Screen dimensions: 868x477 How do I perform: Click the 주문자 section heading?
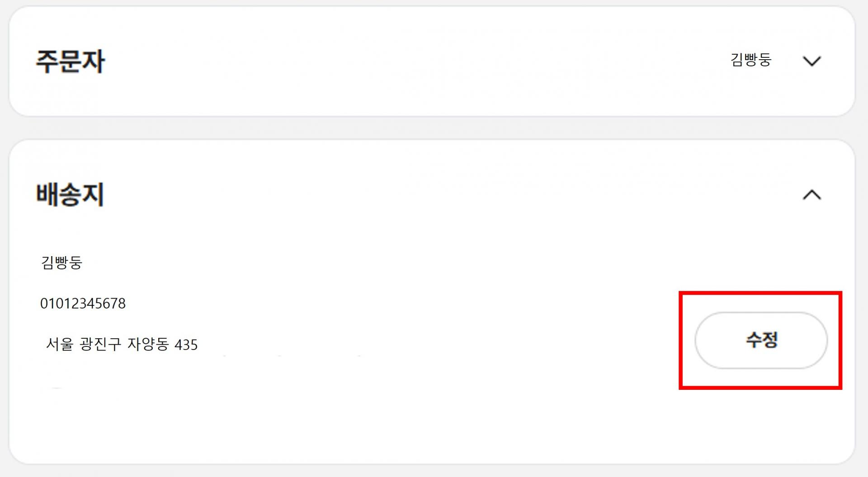[70, 61]
